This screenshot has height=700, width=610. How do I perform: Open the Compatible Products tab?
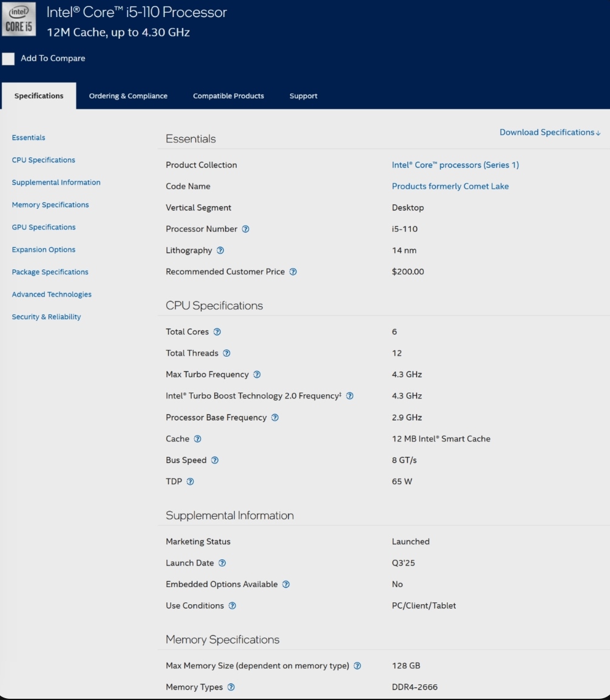(228, 95)
